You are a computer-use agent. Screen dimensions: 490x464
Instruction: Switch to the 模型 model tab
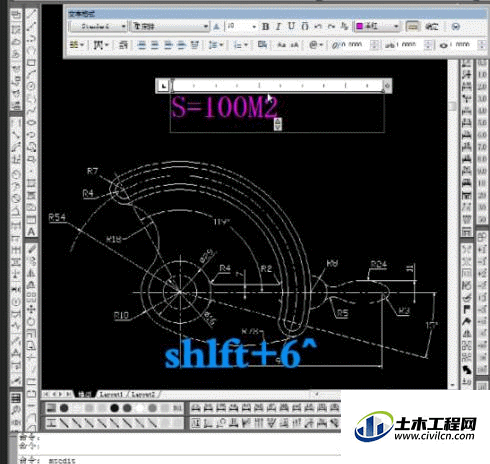[x=84, y=395]
